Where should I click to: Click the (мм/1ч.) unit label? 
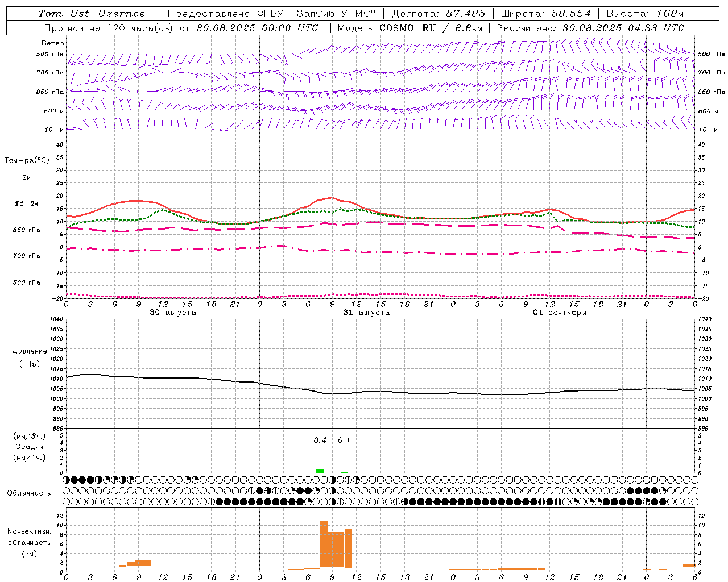(29, 458)
